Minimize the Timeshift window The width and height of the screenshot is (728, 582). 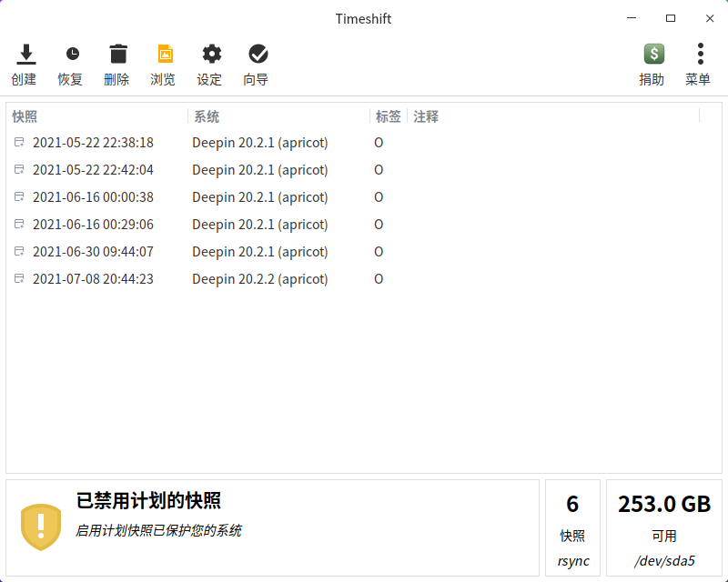[x=632, y=18]
